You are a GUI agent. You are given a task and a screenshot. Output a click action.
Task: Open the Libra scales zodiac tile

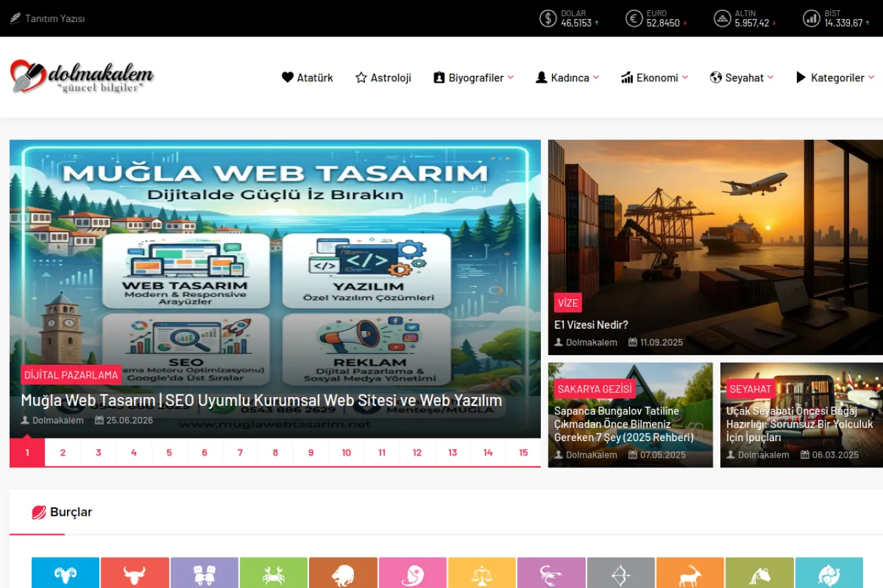coord(482,573)
